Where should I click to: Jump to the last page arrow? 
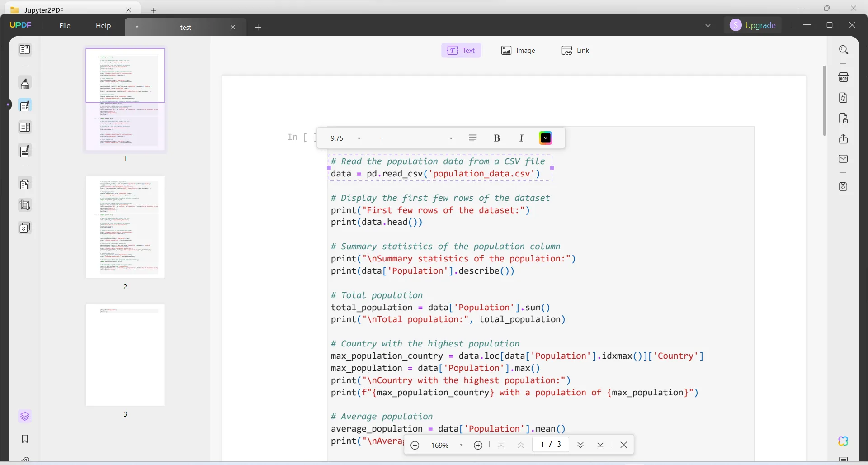point(600,445)
